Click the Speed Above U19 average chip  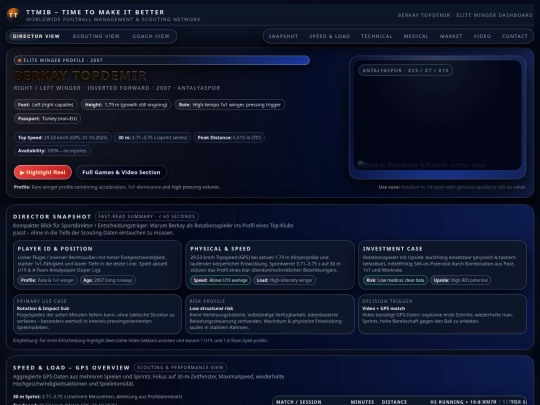click(x=220, y=280)
